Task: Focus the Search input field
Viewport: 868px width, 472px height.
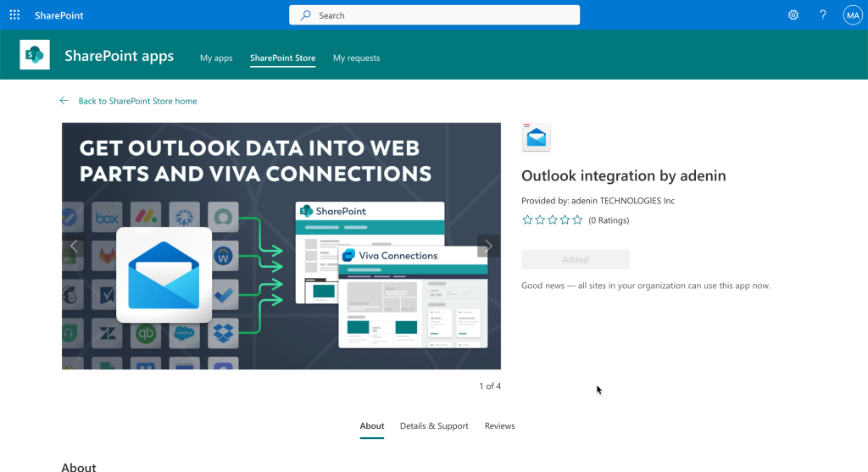Action: tap(435, 15)
